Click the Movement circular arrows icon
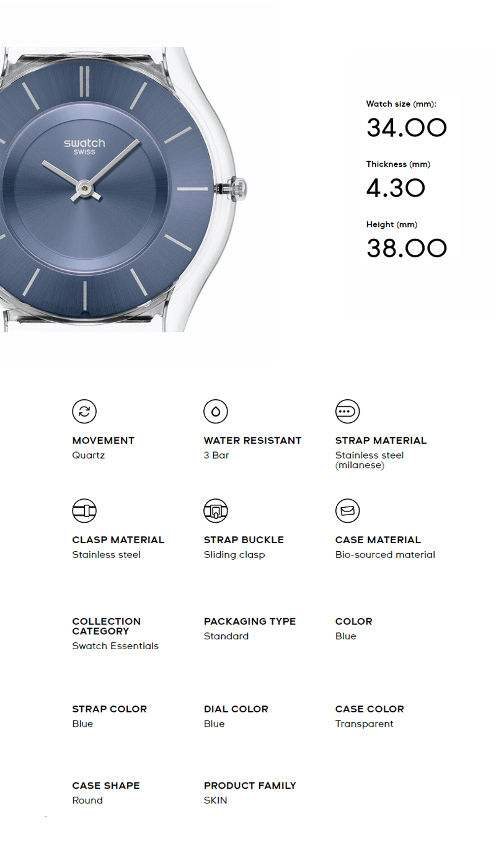The width and height of the screenshot is (496, 868). tap(84, 411)
